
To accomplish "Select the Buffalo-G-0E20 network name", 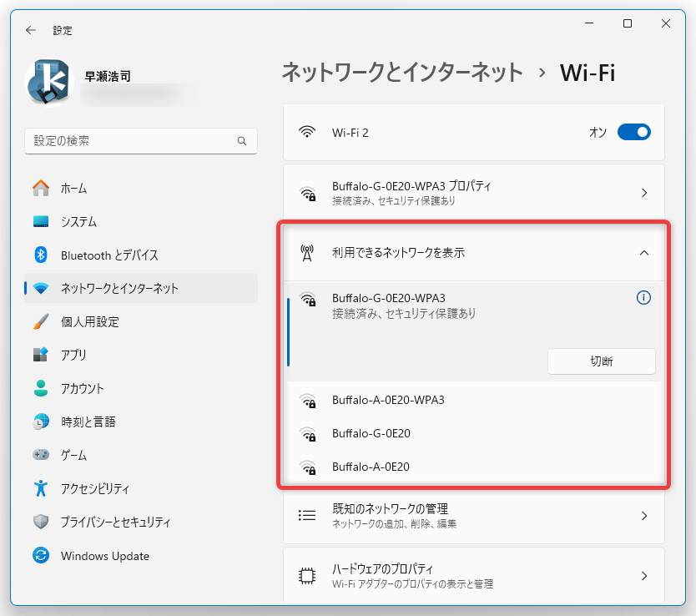I will pos(371,433).
